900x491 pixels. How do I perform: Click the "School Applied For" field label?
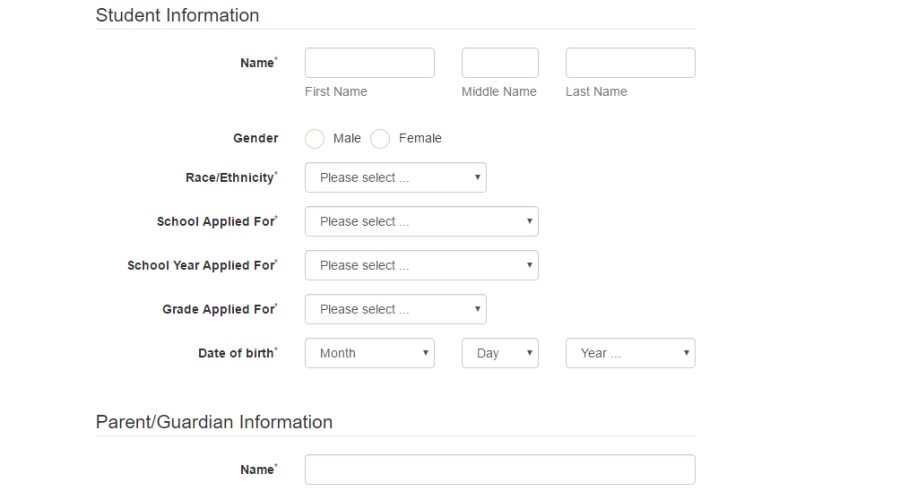tap(215, 222)
